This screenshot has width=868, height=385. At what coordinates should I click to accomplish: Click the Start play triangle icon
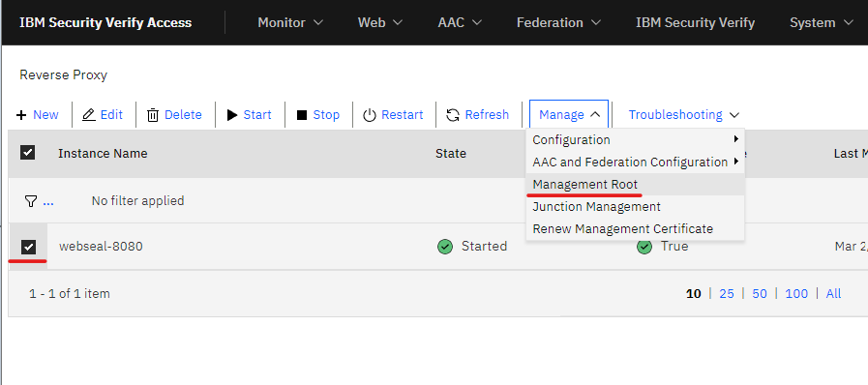232,115
